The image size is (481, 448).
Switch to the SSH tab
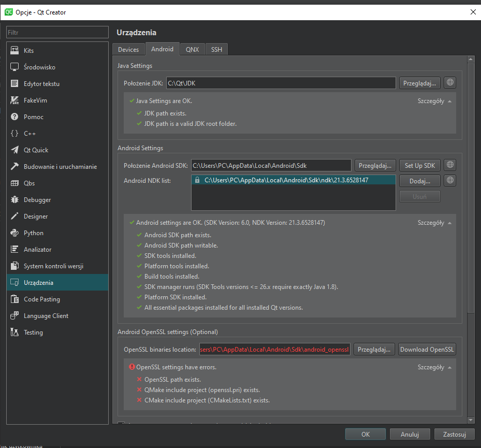point(216,49)
